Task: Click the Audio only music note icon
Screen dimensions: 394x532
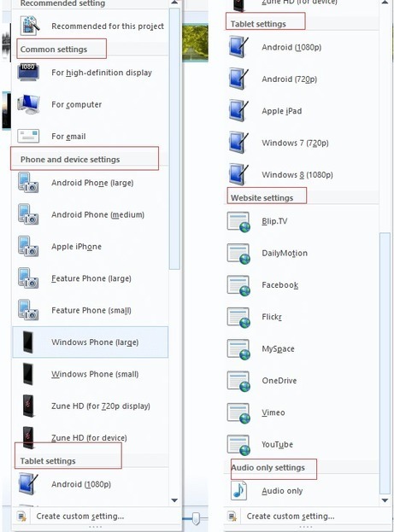Action: tap(238, 491)
